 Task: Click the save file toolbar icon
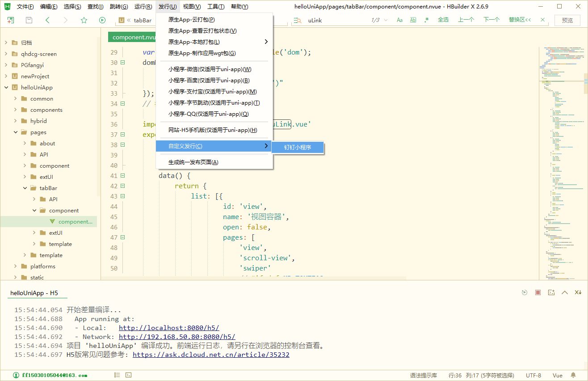pos(29,20)
